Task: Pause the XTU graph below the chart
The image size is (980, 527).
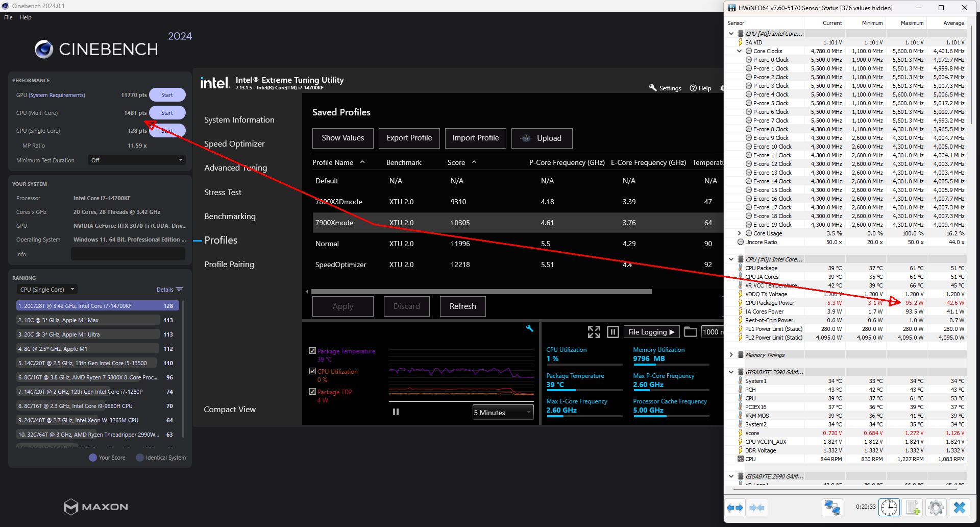Action: pos(396,412)
